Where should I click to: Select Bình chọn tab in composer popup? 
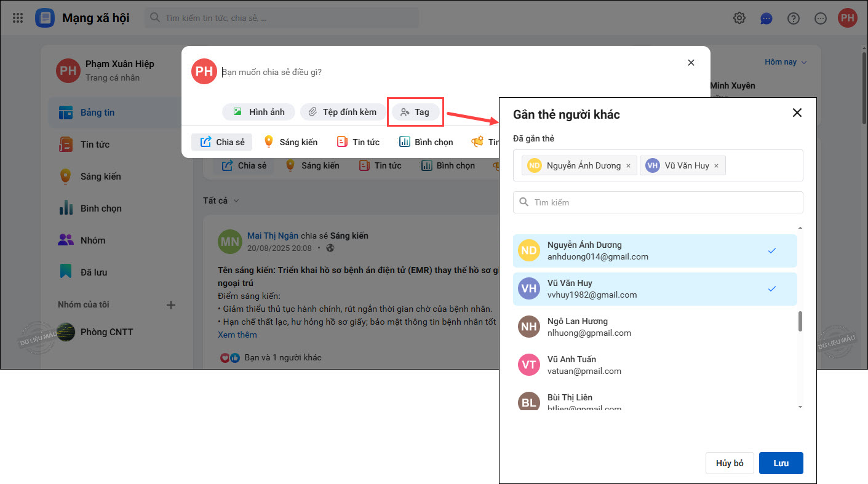426,142
